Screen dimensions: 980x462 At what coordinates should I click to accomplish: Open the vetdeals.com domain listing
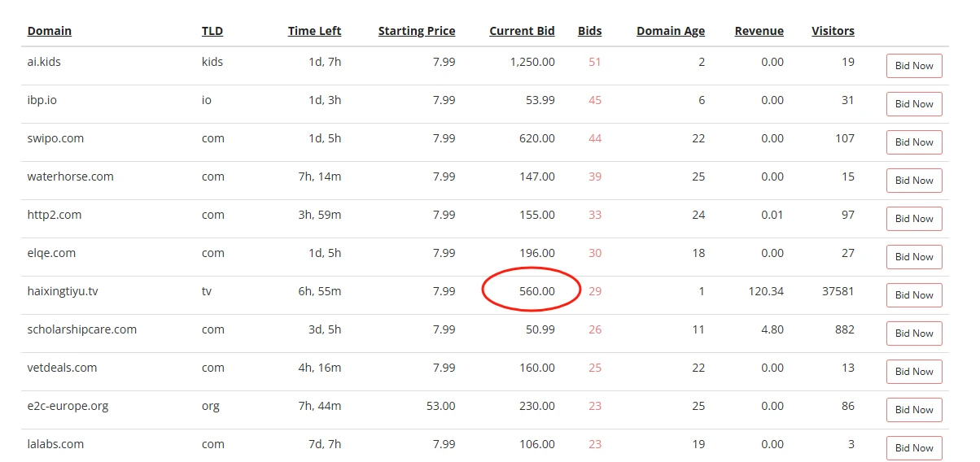(x=62, y=368)
